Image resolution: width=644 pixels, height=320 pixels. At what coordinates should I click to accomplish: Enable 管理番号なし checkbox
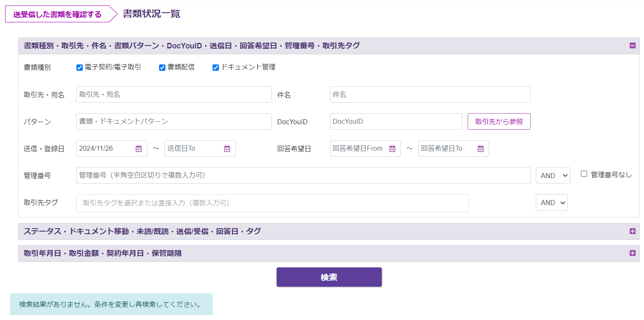(584, 174)
